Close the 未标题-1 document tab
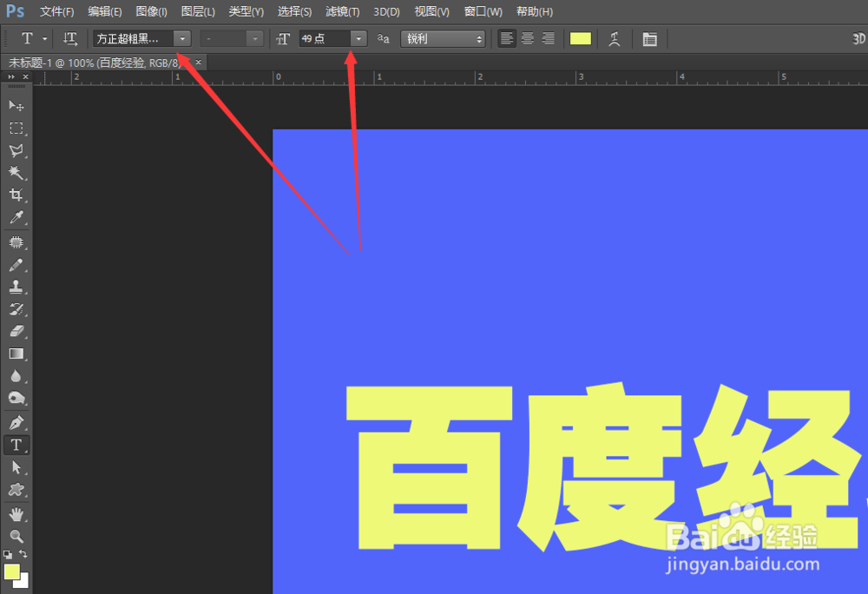 click(x=198, y=62)
